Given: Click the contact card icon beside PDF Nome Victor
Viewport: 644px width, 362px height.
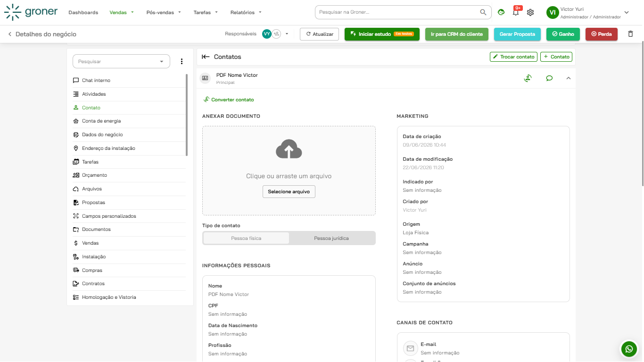Looking at the screenshot, I should tap(205, 78).
